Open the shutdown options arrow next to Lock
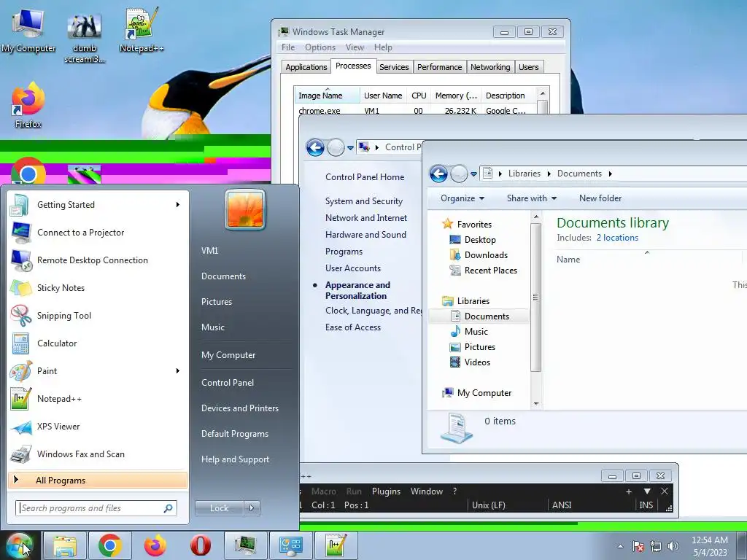The height and width of the screenshot is (560, 747). (252, 508)
